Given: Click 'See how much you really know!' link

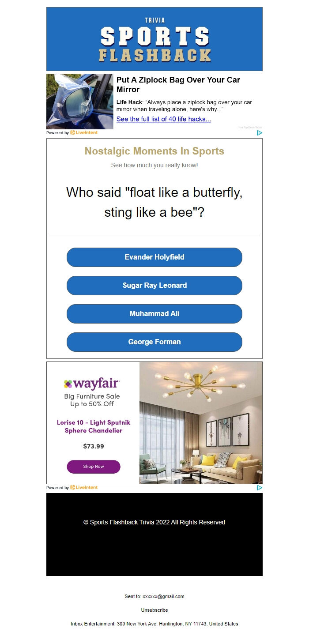Looking at the screenshot, I should (154, 165).
